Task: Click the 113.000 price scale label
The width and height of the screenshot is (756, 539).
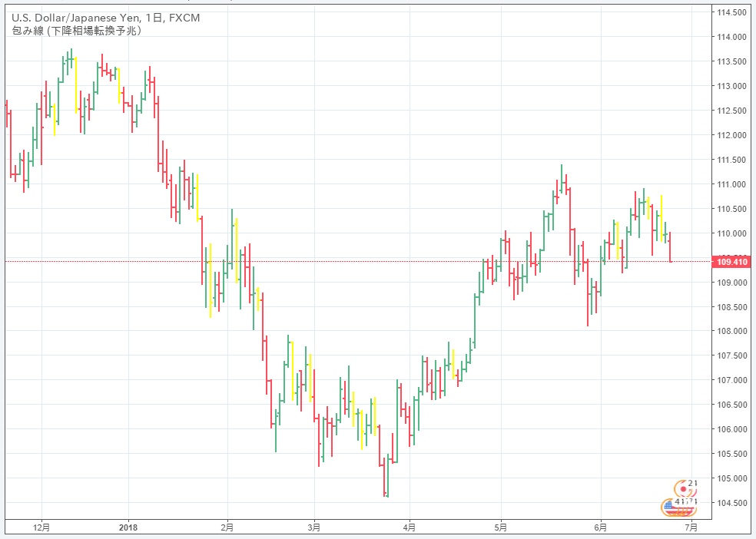Action: (731, 86)
